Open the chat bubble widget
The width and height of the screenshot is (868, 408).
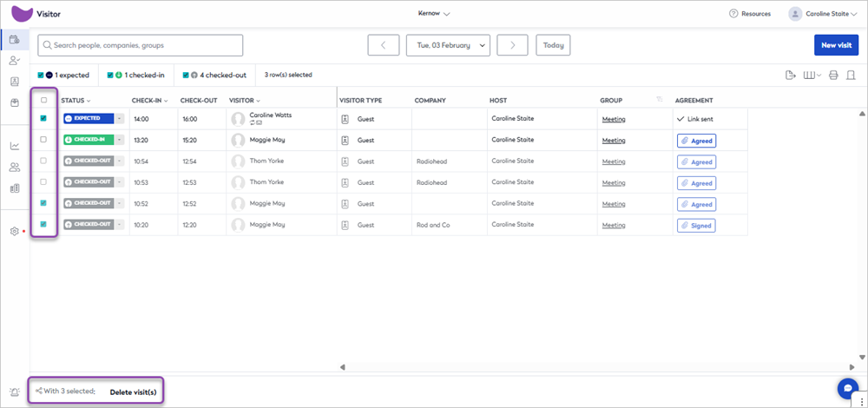tap(847, 389)
